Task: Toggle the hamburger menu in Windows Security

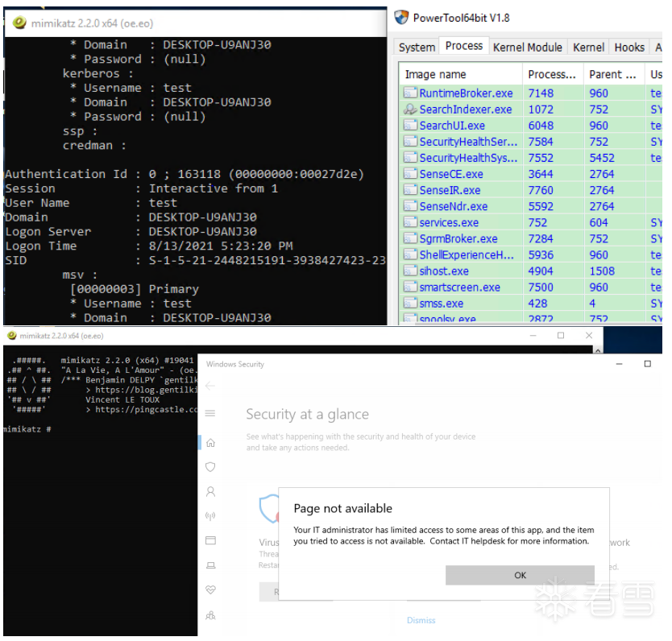Action: click(x=210, y=413)
